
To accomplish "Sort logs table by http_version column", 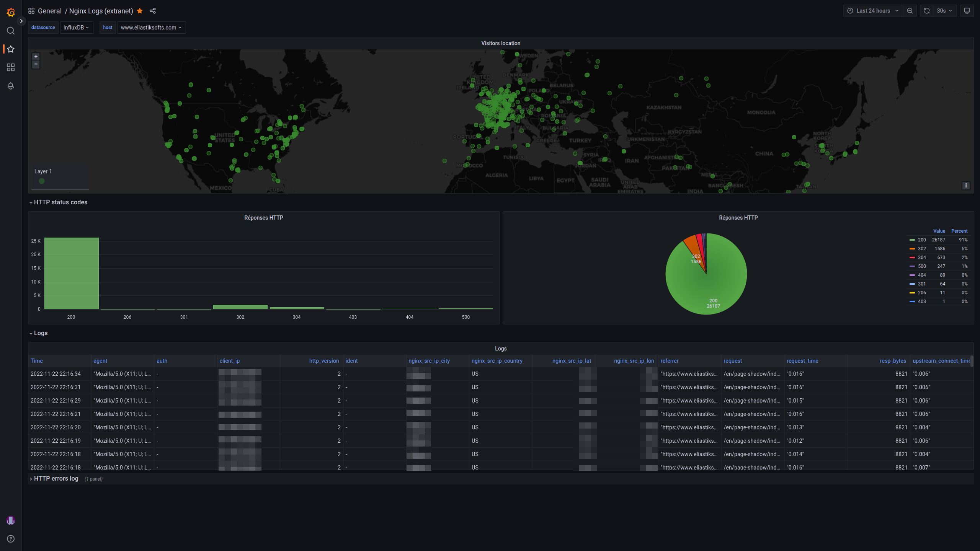I will 324,361.
